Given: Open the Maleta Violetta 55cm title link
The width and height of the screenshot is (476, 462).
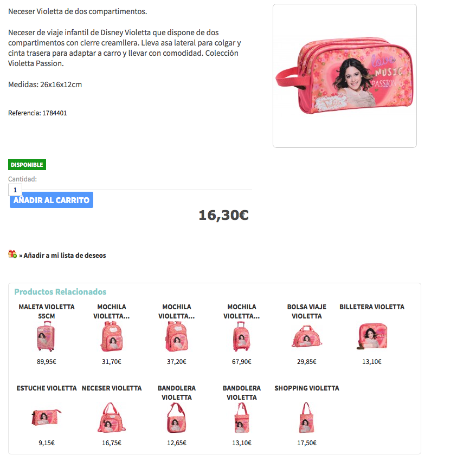Looking at the screenshot, I should click(47, 311).
